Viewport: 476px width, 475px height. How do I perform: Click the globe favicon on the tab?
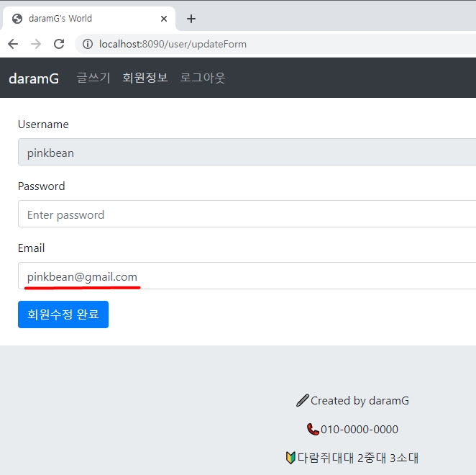click(17, 19)
